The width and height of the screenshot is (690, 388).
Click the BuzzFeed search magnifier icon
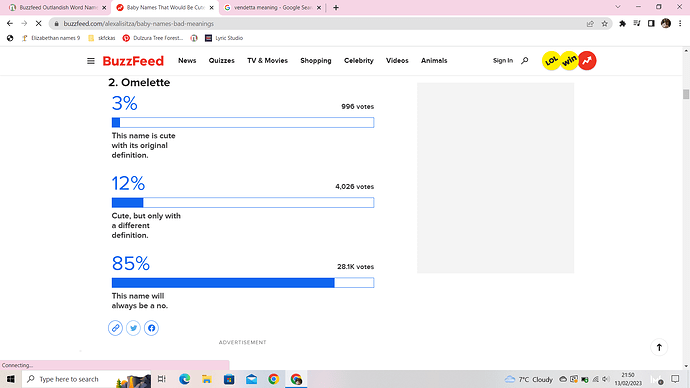tap(525, 61)
